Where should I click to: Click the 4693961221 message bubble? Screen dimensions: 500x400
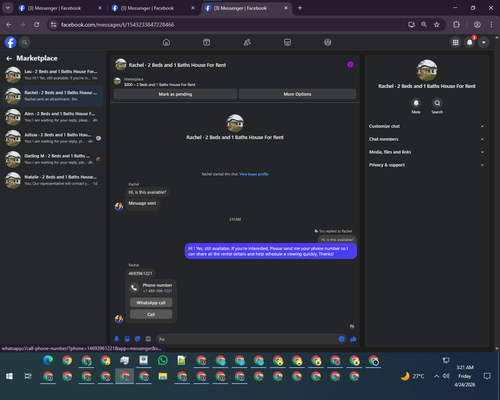(x=140, y=273)
